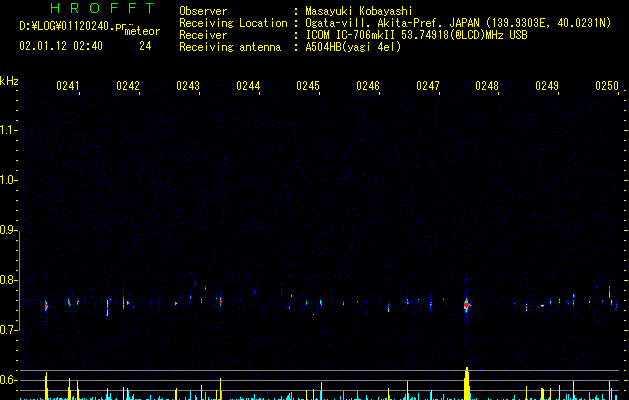Click the 0242 time marker

128,86
